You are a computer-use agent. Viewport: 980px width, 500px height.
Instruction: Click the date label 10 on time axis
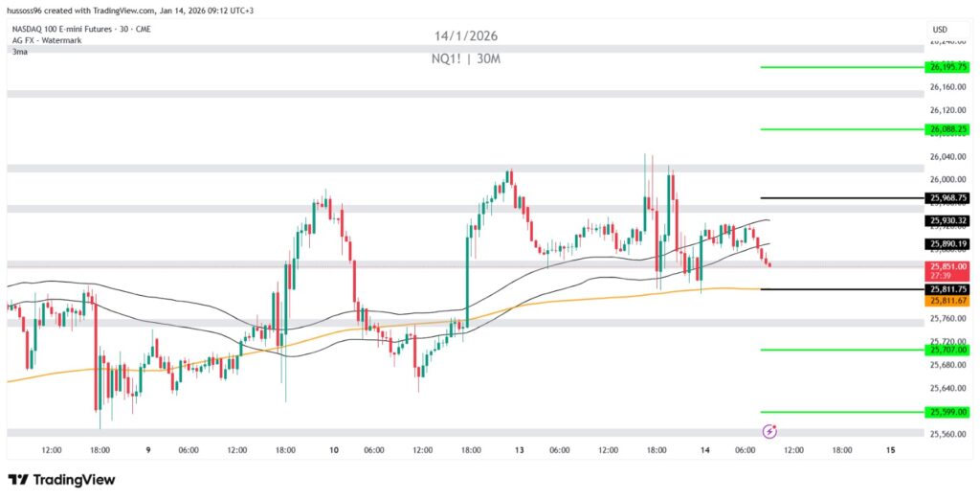[334, 450]
